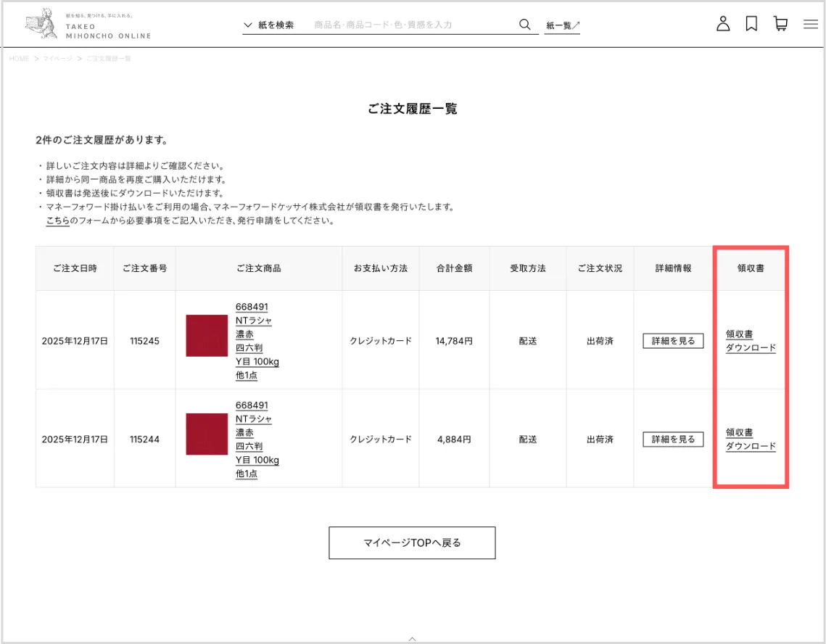Click 詳細を見る for order 115244
826x644 pixels.
673,439
